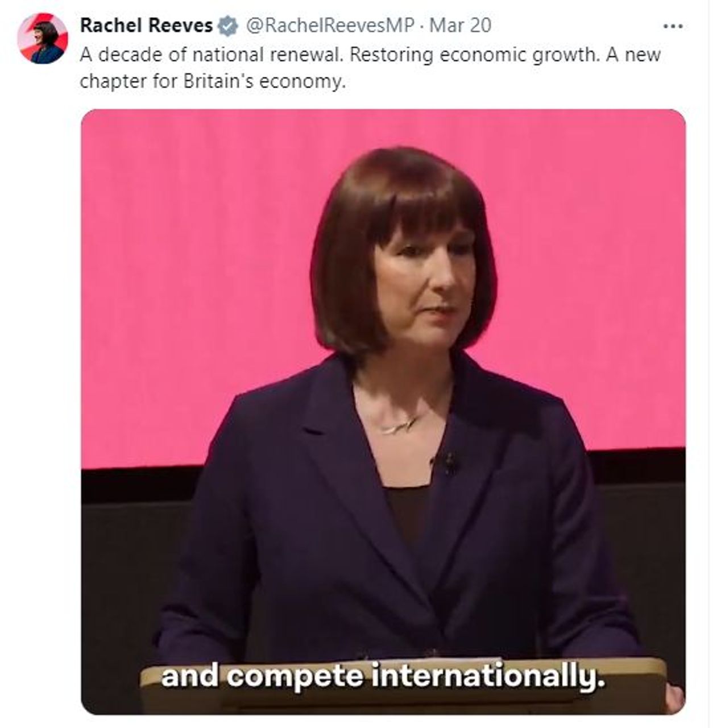
Task: Play the embedded speech video
Action: click(383, 411)
